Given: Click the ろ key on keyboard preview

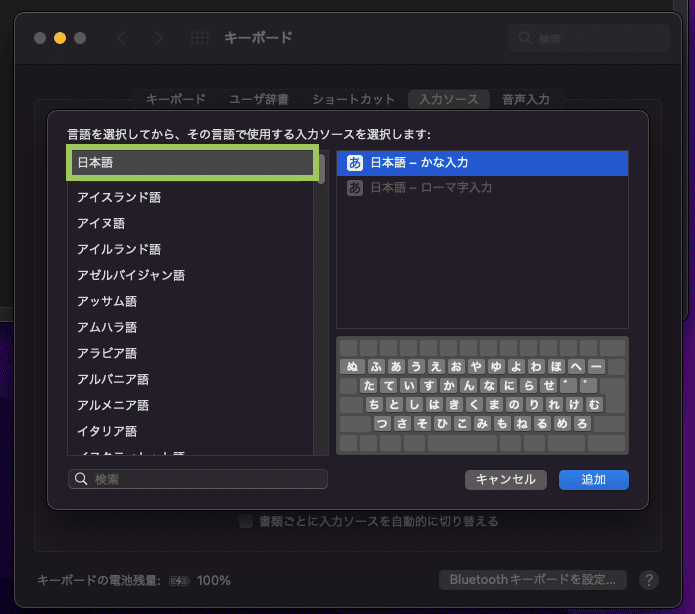Looking at the screenshot, I should pyautogui.click(x=582, y=424).
